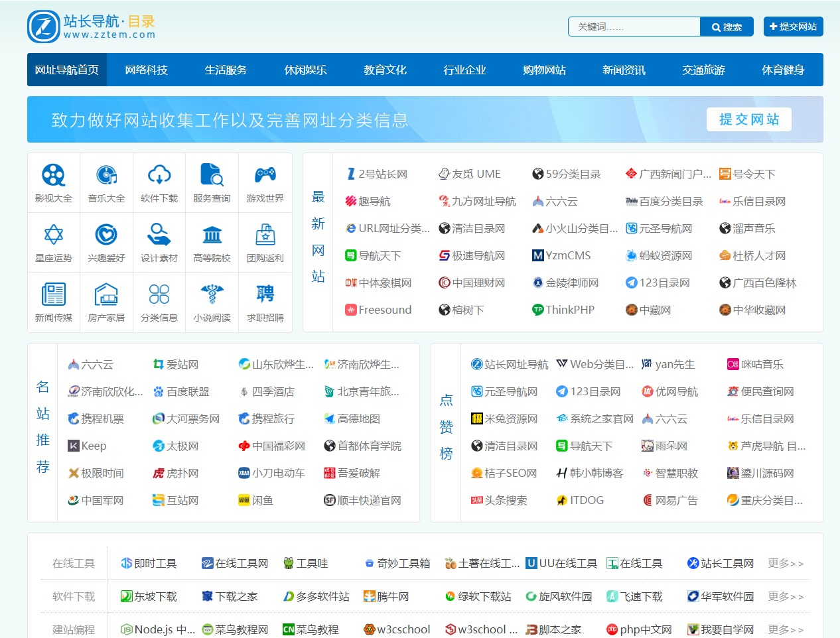Expand 更多 on the 建站编程 row
This screenshot has width=840, height=638.
(786, 629)
